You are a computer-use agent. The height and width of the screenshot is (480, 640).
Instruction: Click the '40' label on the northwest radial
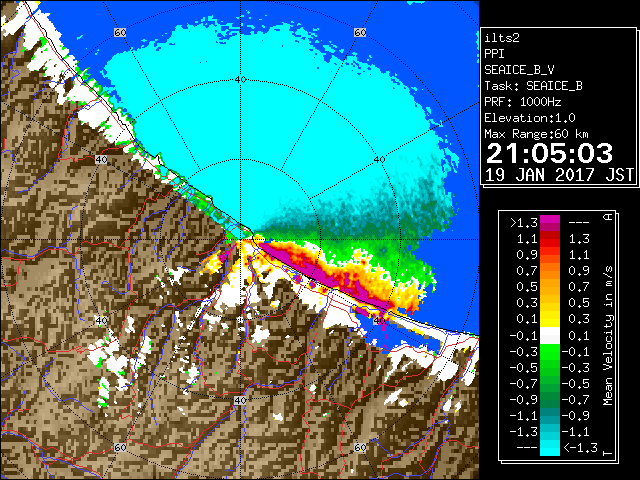(101, 160)
